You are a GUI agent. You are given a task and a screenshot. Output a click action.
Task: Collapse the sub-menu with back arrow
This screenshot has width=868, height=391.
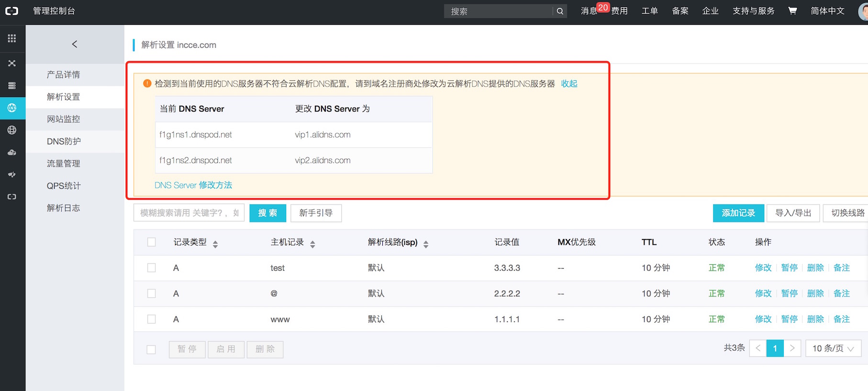click(75, 44)
